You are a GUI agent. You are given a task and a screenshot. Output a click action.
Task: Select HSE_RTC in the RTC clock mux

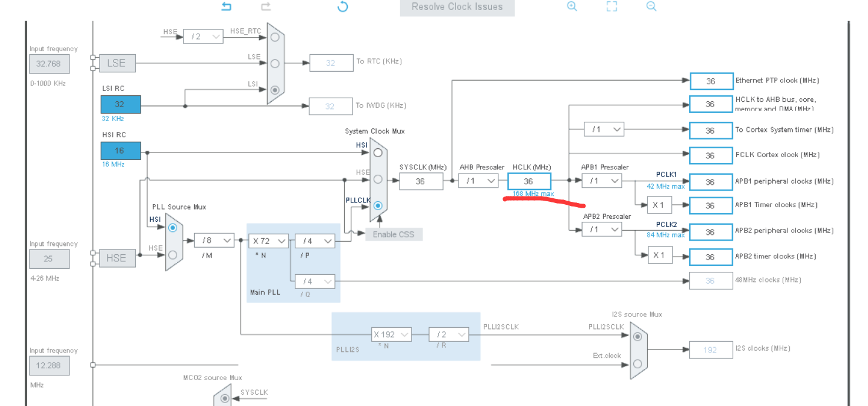275,38
